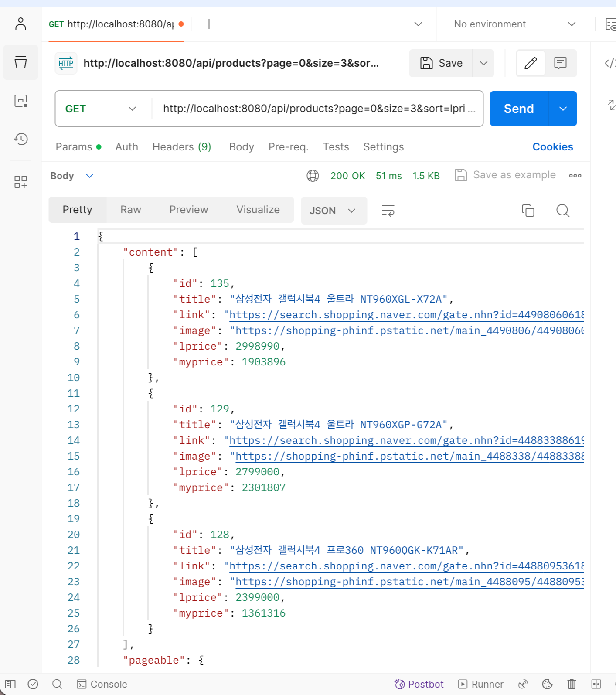Open Postbot assistant
This screenshot has height=695, width=616.
[x=419, y=684]
